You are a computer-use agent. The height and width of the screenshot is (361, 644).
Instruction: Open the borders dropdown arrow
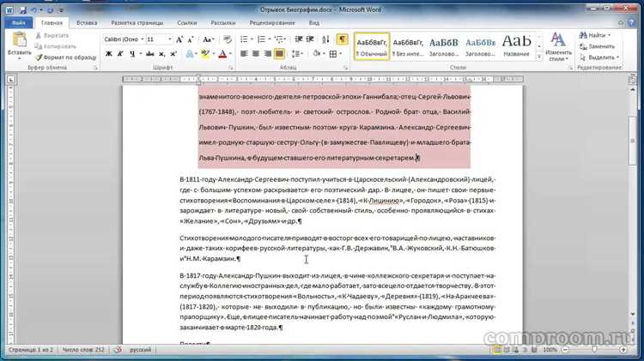[x=340, y=54]
